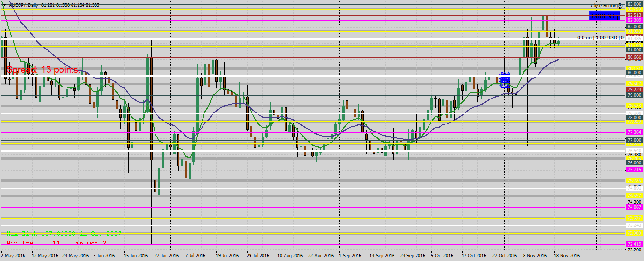This screenshot has width=644, height=261.
Task: Click the '18 Nov 2016' date label
Action: [x=567, y=256]
